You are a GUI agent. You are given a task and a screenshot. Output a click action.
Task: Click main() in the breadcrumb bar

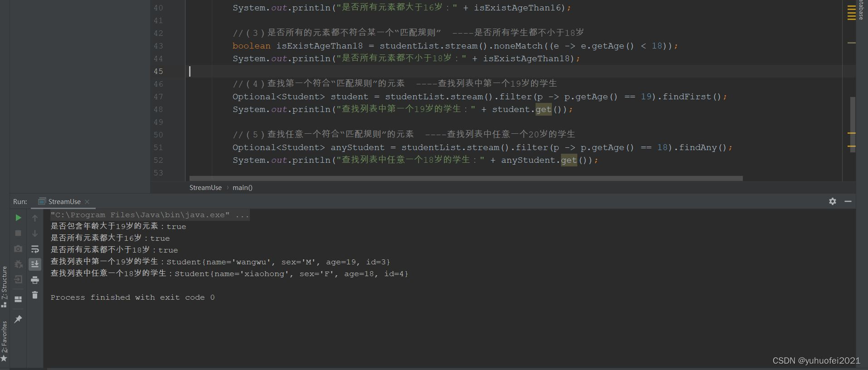click(x=243, y=188)
